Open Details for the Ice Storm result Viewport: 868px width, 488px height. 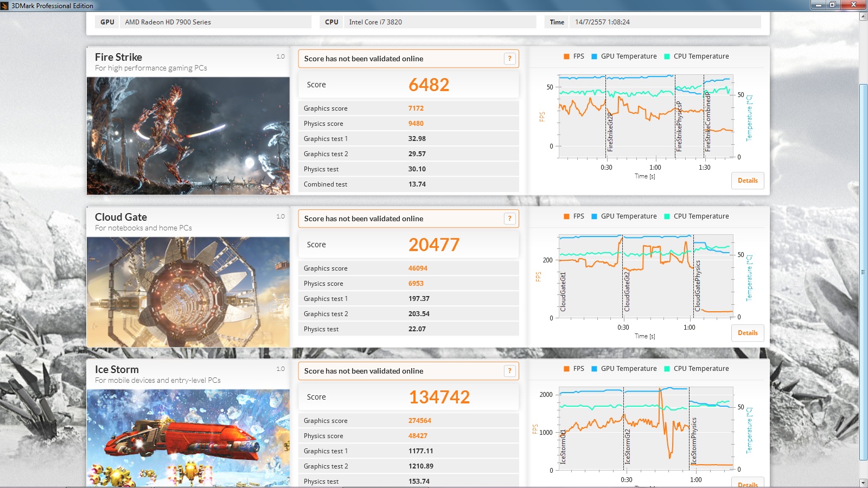(748, 483)
